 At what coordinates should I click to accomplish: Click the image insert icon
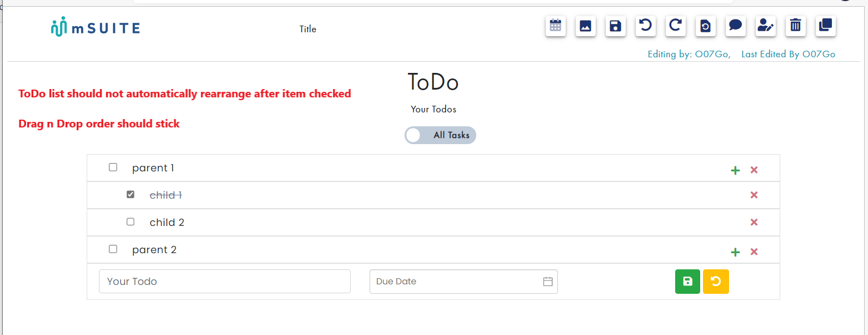click(585, 26)
